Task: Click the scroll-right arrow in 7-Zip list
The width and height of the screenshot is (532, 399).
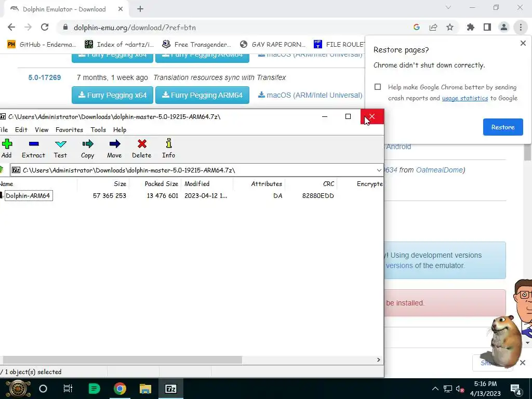Action: [x=379, y=360]
